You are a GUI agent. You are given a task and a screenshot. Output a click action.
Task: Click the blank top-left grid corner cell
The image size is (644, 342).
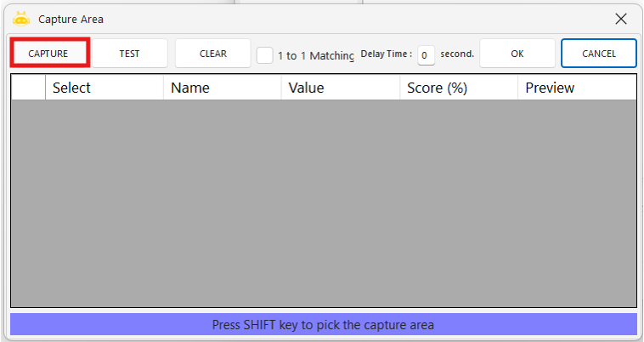pos(28,88)
